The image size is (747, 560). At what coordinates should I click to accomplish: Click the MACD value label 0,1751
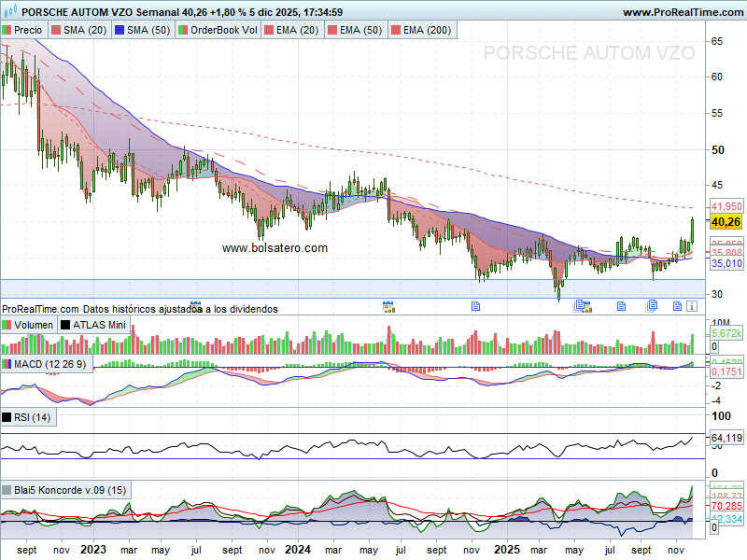(726, 371)
